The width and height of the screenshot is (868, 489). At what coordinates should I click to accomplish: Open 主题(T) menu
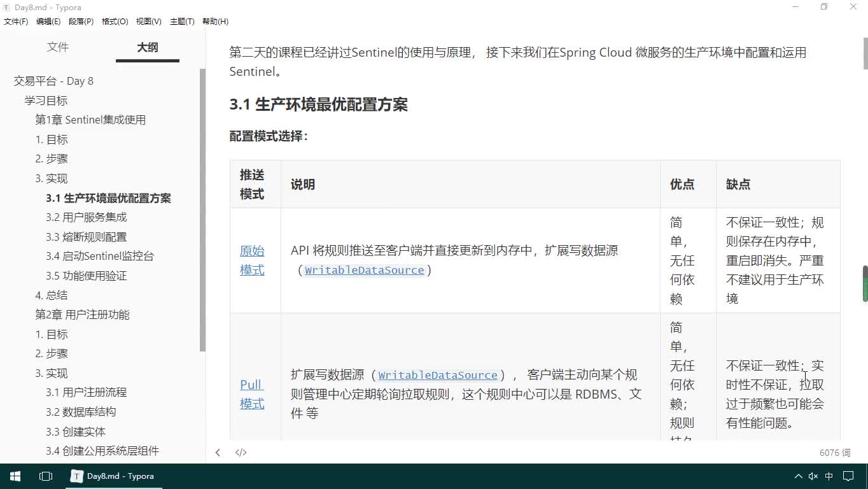click(182, 22)
